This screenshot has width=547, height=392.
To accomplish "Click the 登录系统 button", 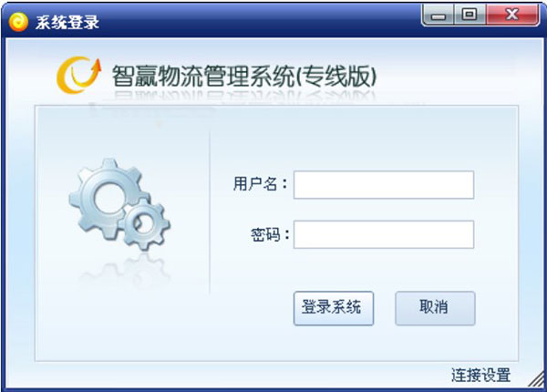I will point(334,308).
